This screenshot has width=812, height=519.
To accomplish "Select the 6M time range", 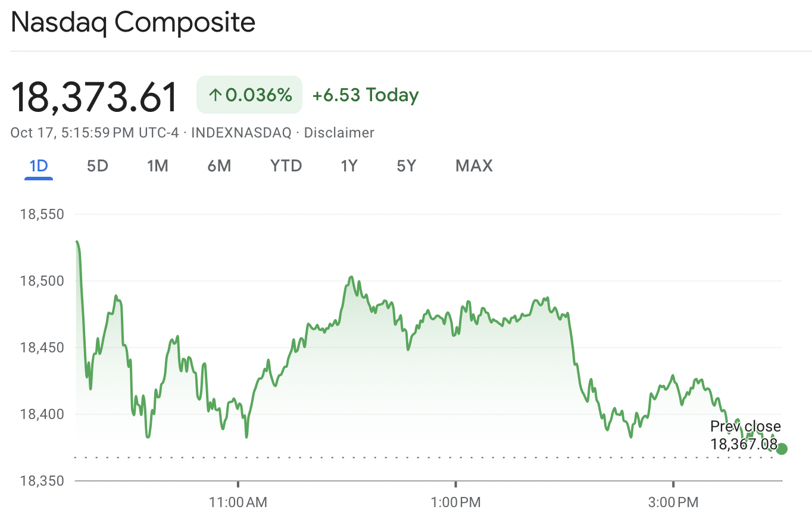I will click(219, 165).
